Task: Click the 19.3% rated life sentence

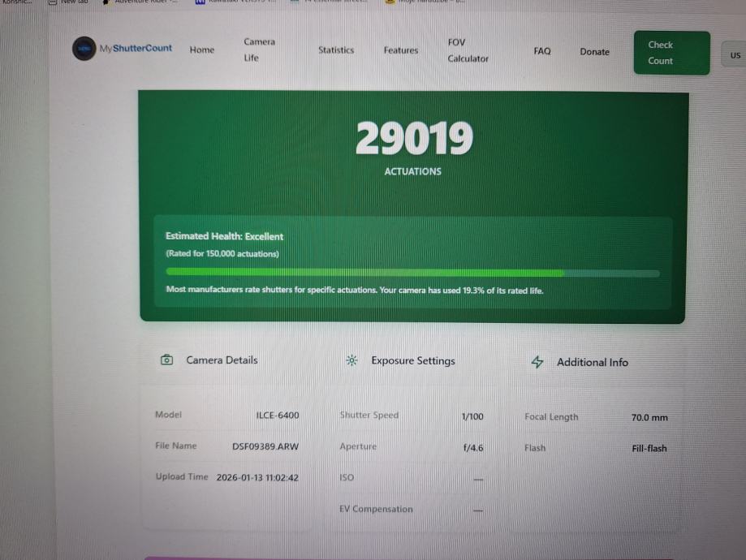Action: click(x=355, y=290)
